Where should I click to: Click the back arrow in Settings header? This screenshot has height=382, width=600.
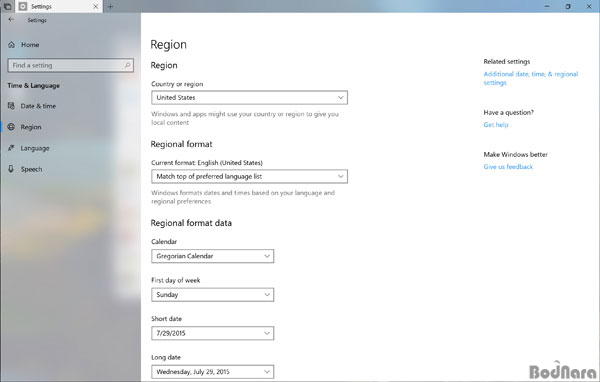click(11, 20)
